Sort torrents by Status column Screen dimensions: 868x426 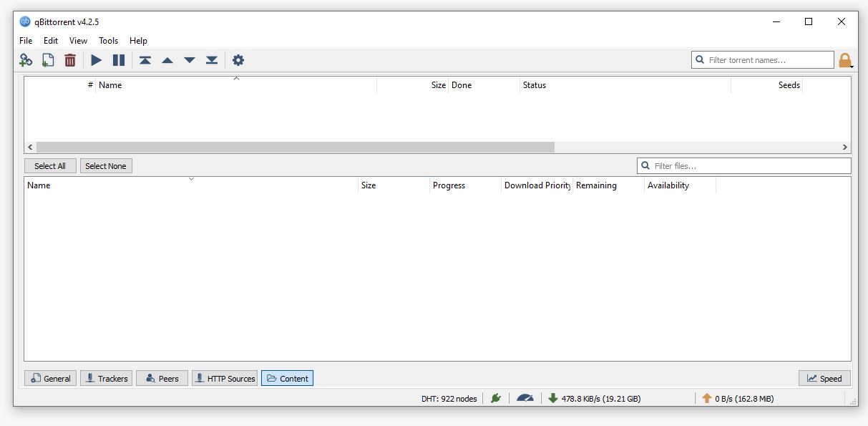click(625, 85)
